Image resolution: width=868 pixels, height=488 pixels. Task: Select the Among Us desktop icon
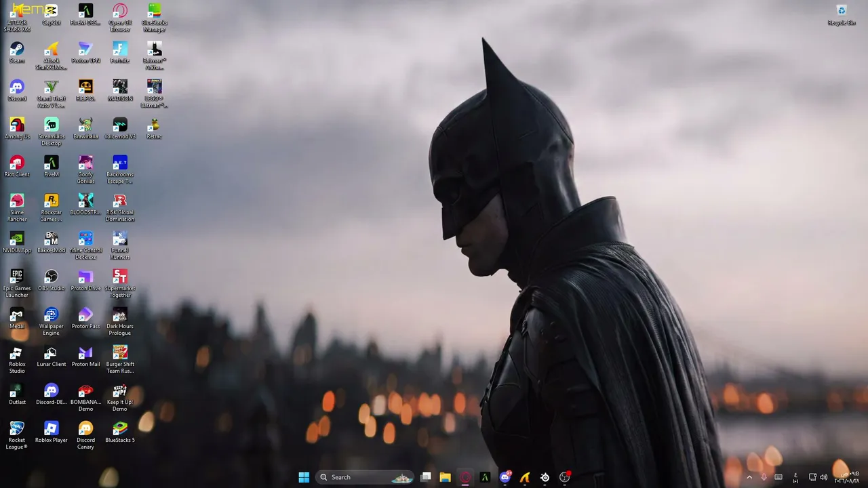click(x=17, y=129)
